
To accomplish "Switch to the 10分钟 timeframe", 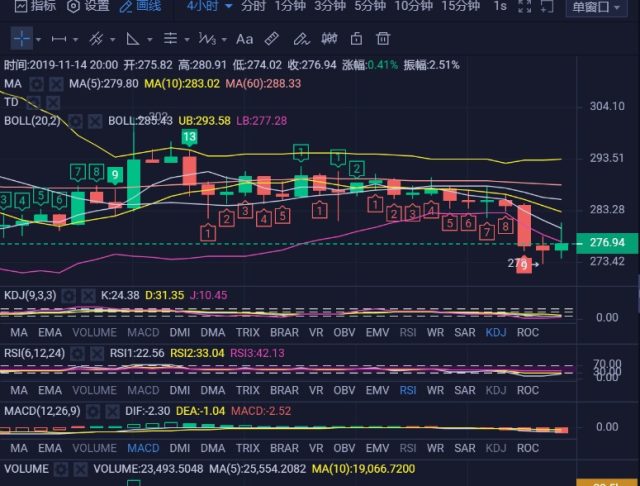I will pyautogui.click(x=413, y=6).
